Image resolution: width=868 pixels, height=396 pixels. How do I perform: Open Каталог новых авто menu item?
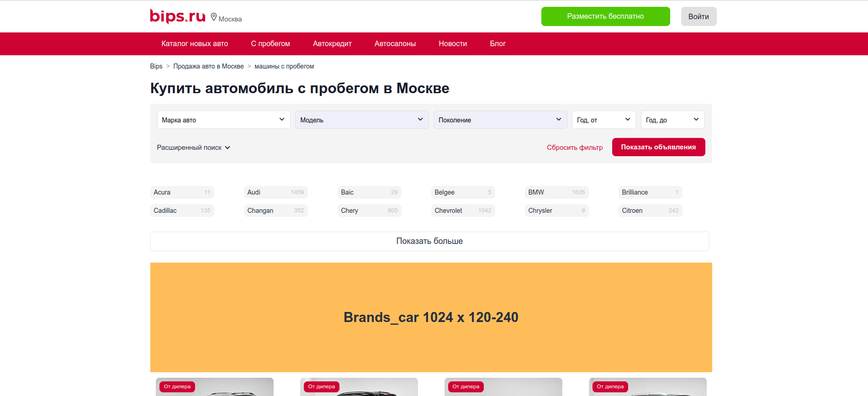pos(195,44)
